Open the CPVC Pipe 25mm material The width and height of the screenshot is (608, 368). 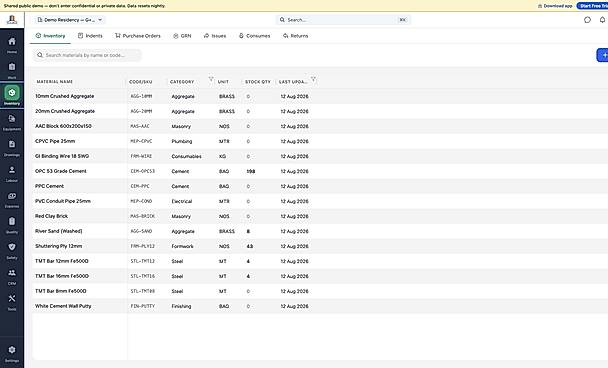(55, 141)
